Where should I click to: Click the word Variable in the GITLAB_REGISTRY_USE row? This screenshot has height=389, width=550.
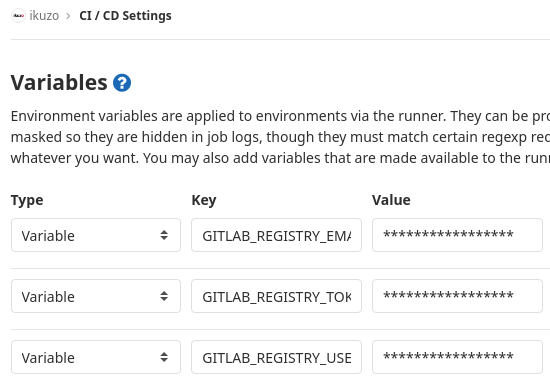[48, 358]
